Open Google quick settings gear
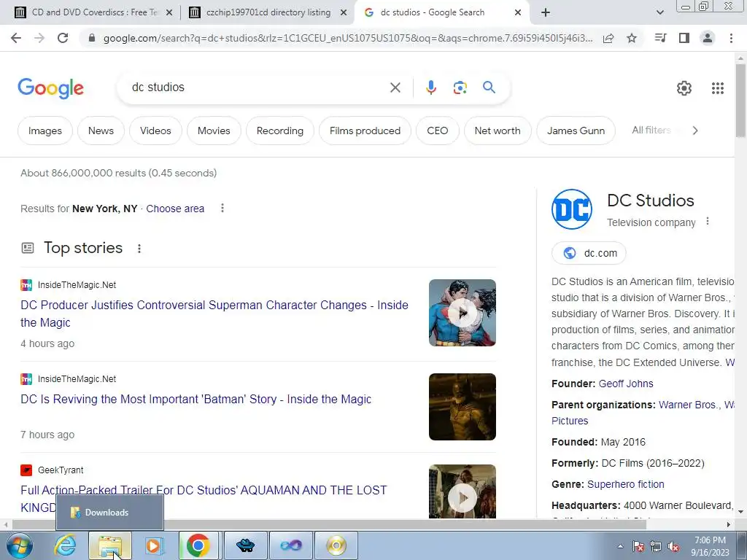 (684, 88)
